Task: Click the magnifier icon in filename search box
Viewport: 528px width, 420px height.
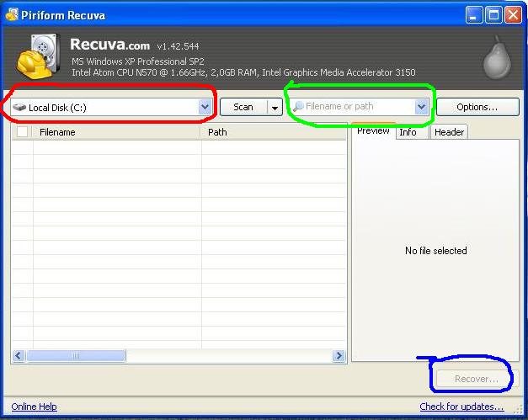Action: [298, 107]
